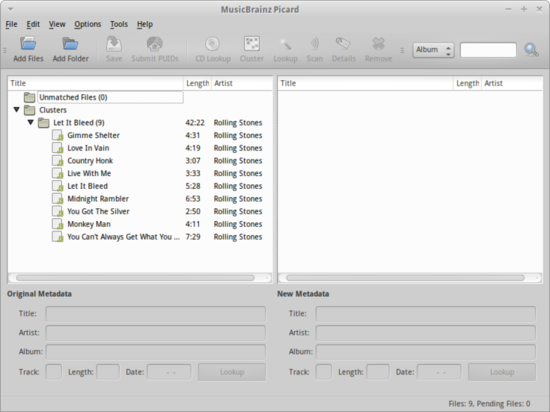Click the 6:53 length of Midnight Rambler
The image size is (550, 412).
coord(193,199)
